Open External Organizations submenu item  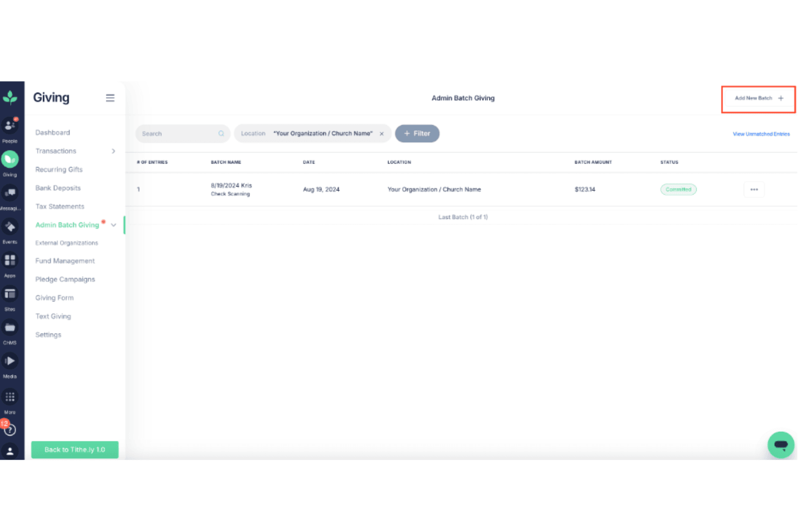tap(67, 243)
